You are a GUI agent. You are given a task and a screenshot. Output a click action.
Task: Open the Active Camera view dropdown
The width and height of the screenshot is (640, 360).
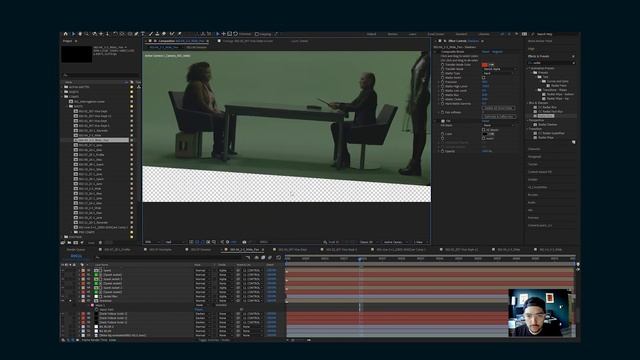tap(395, 242)
